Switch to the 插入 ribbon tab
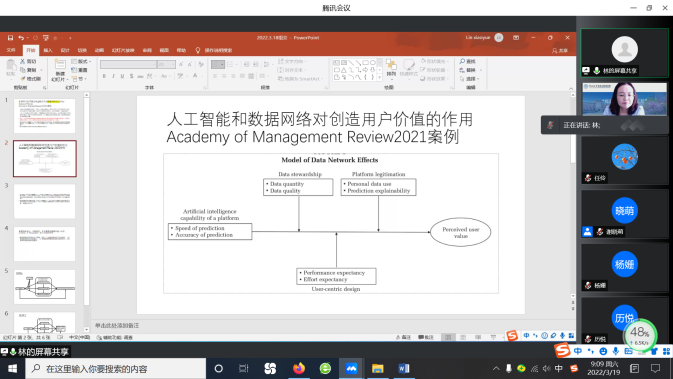673x379 pixels. (48, 50)
